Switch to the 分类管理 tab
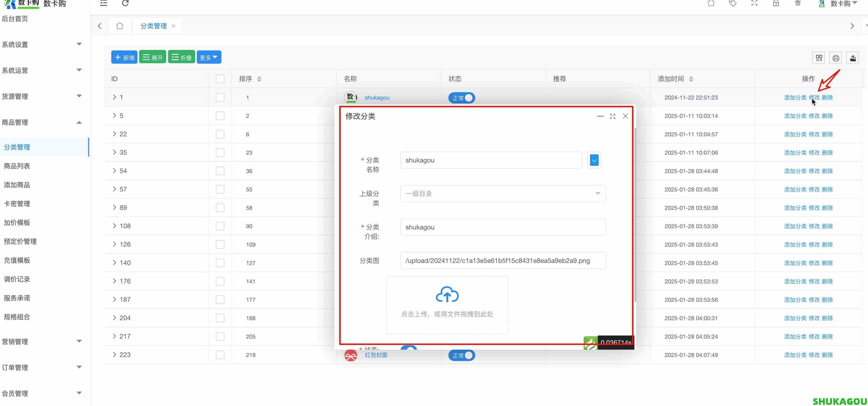The image size is (868, 406). point(153,26)
